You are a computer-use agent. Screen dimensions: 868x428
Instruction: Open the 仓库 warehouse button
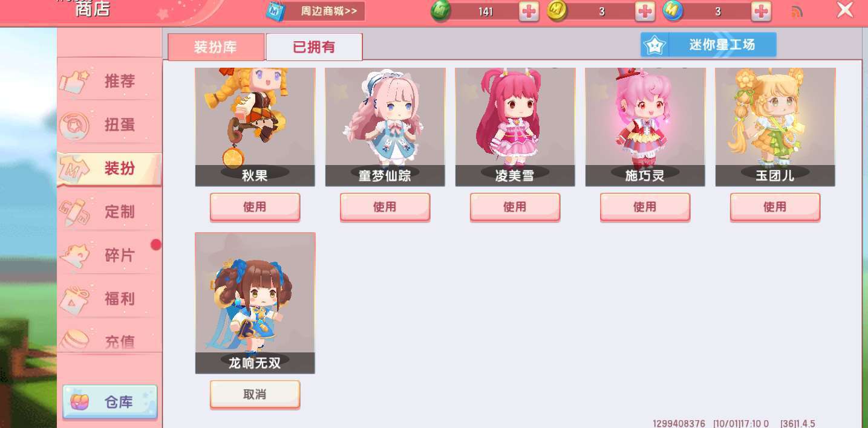pos(109,402)
